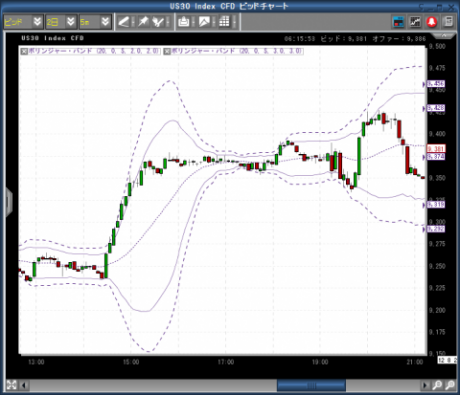Screen dimensions: 460x395
Task: Select the pin marker tool
Action: click(143, 22)
